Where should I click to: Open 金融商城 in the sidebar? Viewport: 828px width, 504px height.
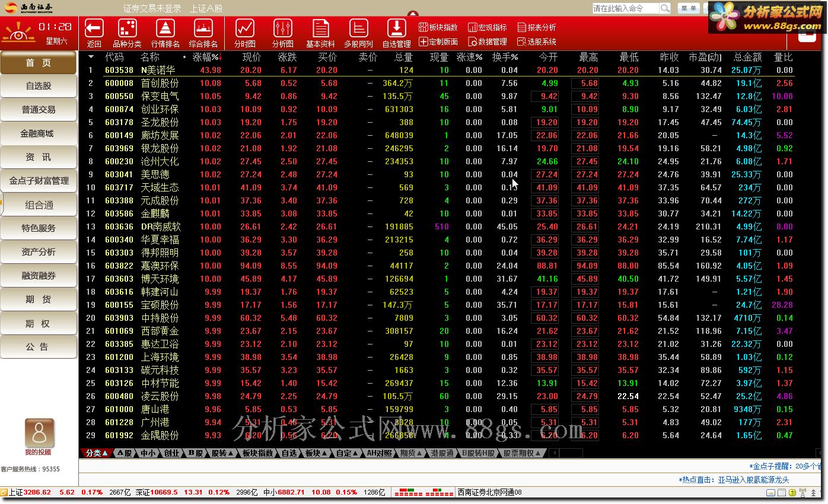tap(39, 133)
